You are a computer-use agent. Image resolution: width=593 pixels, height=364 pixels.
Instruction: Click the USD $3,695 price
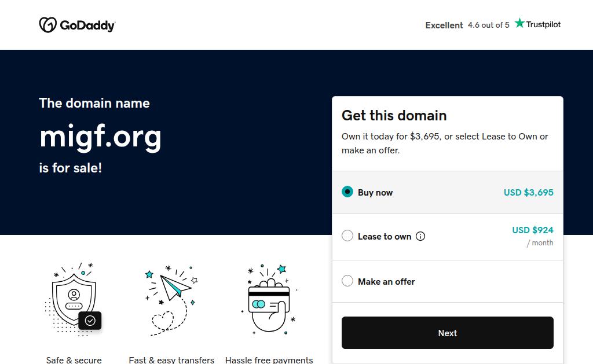click(x=528, y=192)
